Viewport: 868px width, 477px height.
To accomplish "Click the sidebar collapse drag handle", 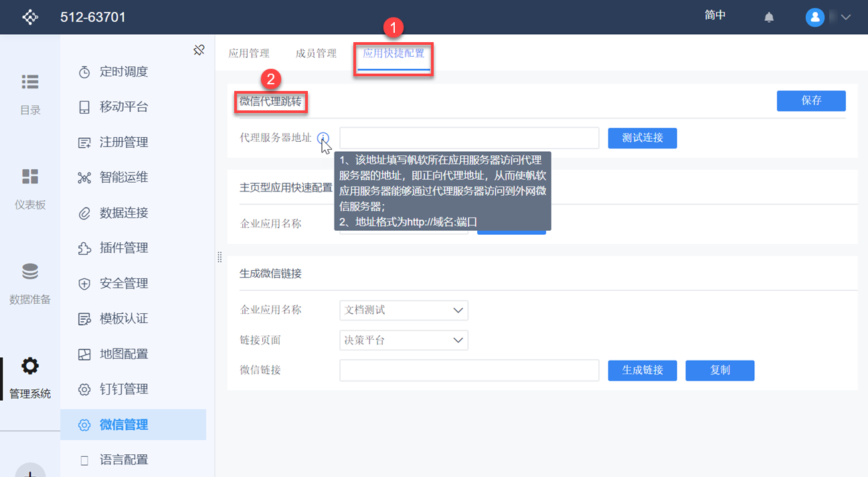I will click(x=220, y=258).
